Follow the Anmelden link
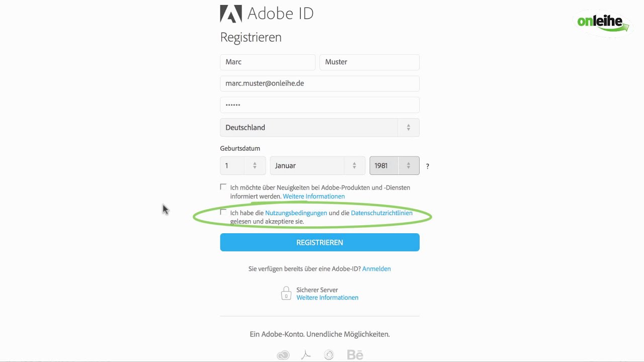Image resolution: width=644 pixels, height=362 pixels. [x=376, y=269]
